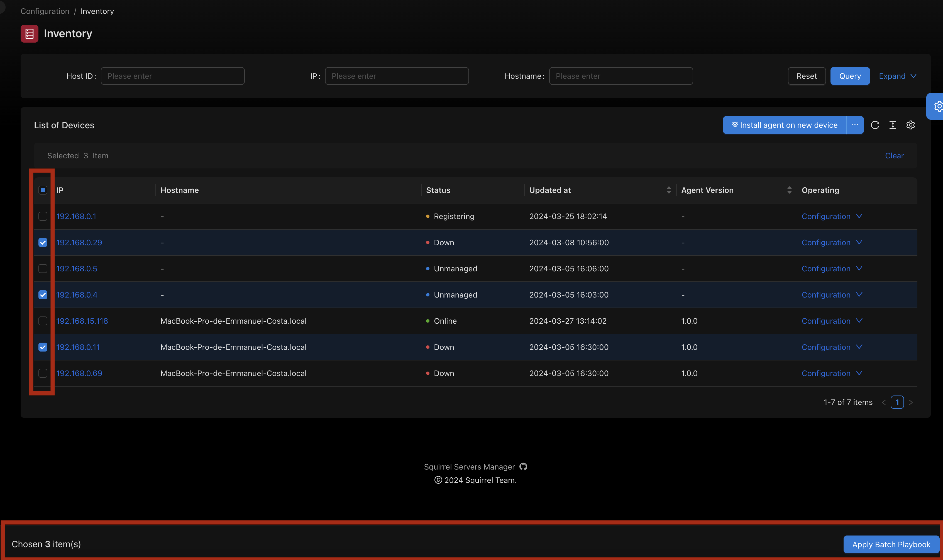Click the Inventory breadcrumb item
Screen dimensions: 943x560
[97, 11]
